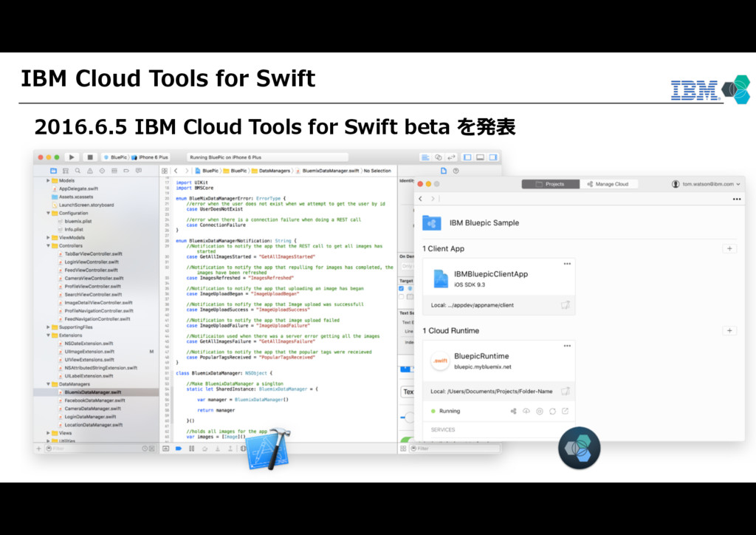756x535 pixels.
Task: Select the Version editor icon in Xcode
Action: tap(451, 157)
